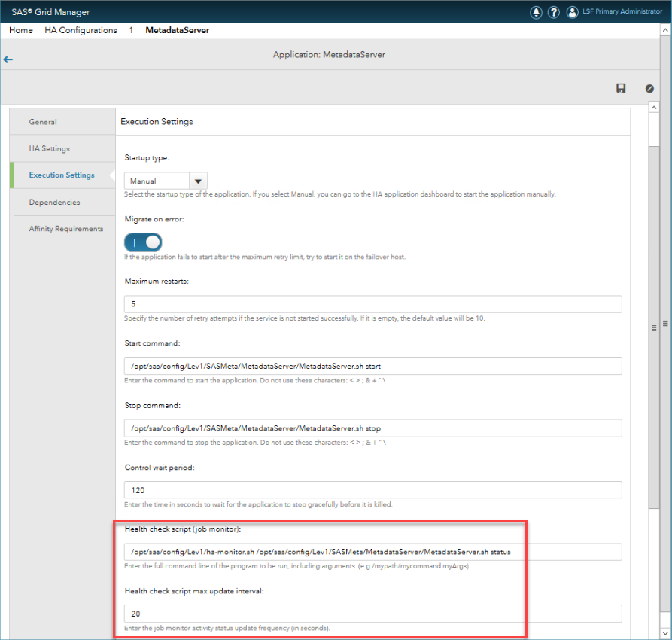Go to the Home breadcrumb

[x=21, y=30]
